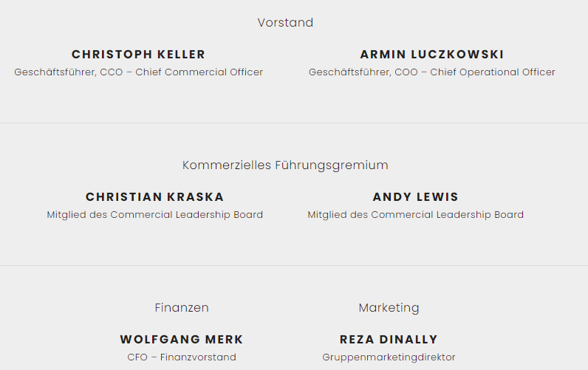Open the Wolfgang Merk name link

(182, 340)
